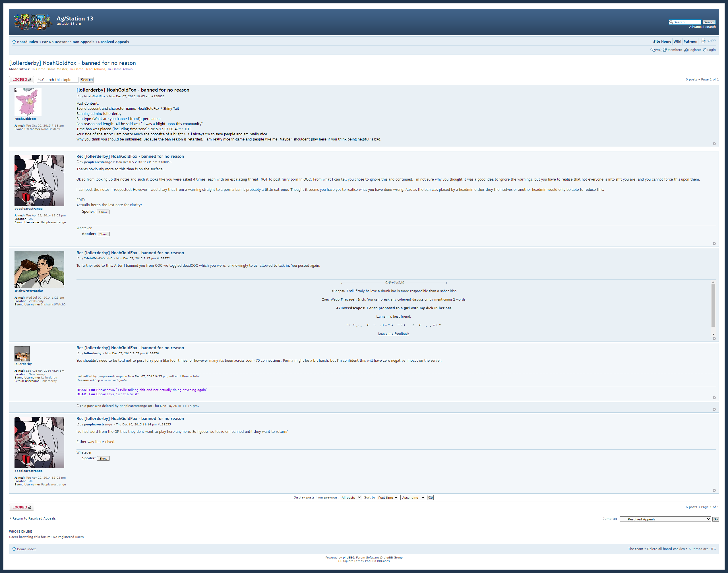Click top arrow icon in lollerderby's post
The image size is (728, 573).
tap(714, 398)
